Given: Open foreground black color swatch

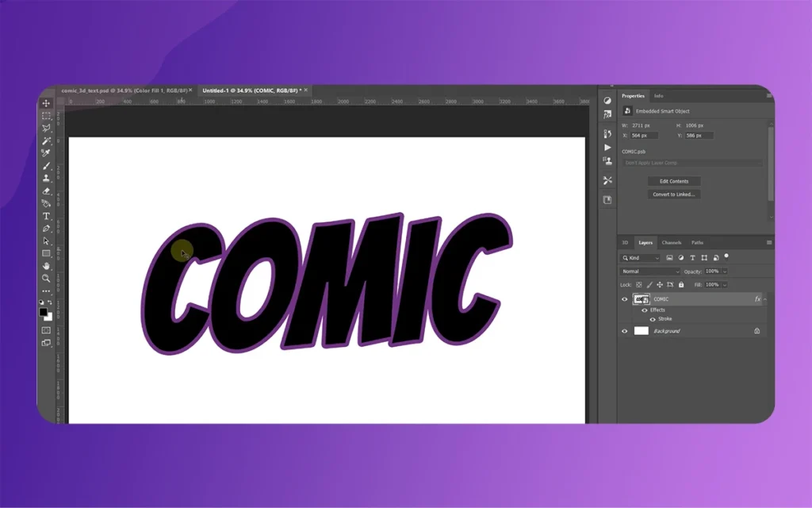Looking at the screenshot, I should click(x=44, y=312).
